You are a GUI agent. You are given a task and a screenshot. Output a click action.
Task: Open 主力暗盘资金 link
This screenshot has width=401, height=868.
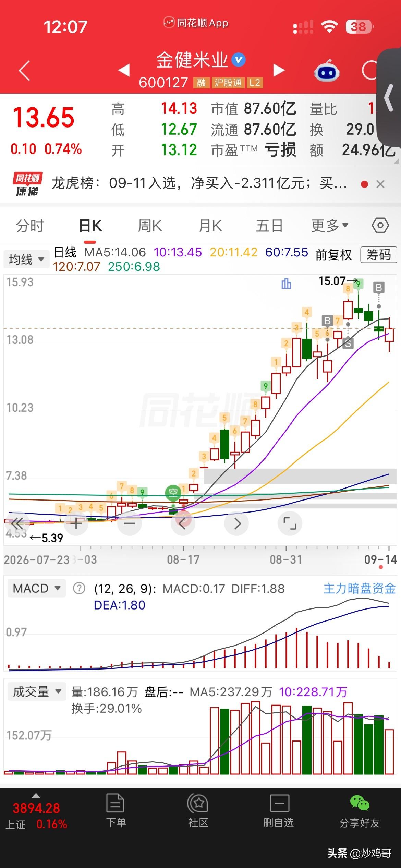[360, 589]
